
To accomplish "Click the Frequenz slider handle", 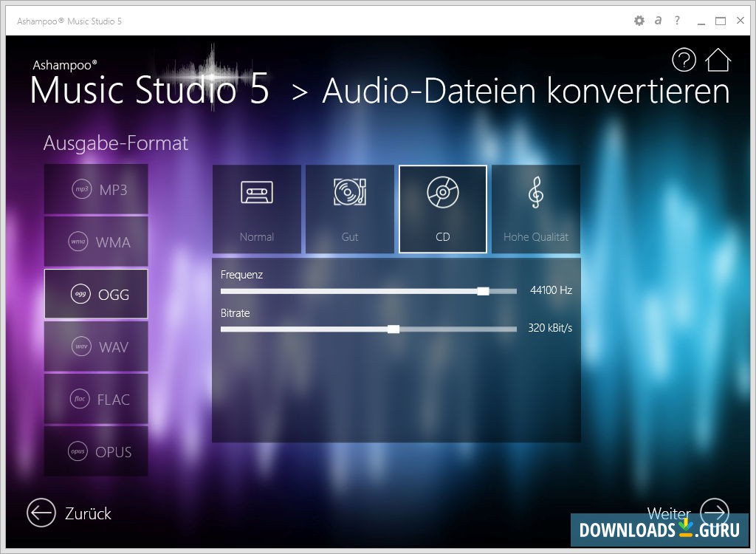I will pyautogui.click(x=483, y=291).
